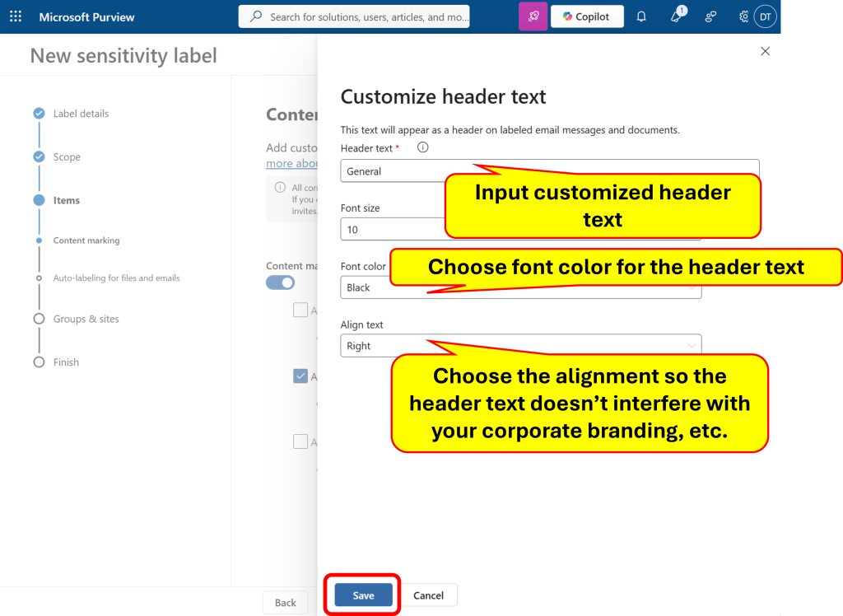Open the notifications bell icon

(641, 16)
